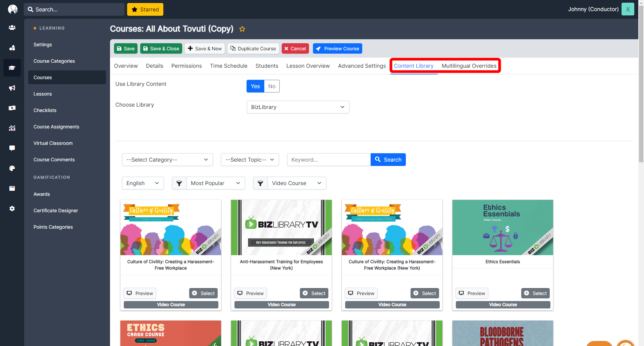This screenshot has width=644, height=346.
Task: Select Culture of Civility (New York) course
Action: click(425, 293)
